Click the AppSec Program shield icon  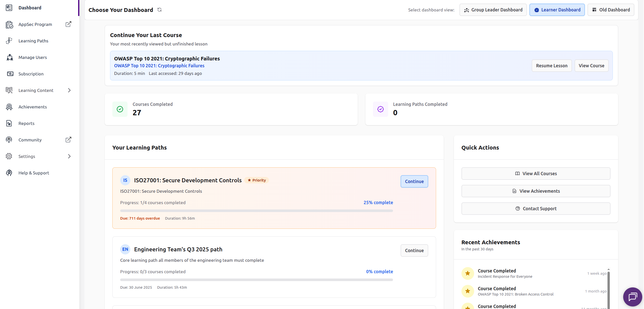[9, 24]
